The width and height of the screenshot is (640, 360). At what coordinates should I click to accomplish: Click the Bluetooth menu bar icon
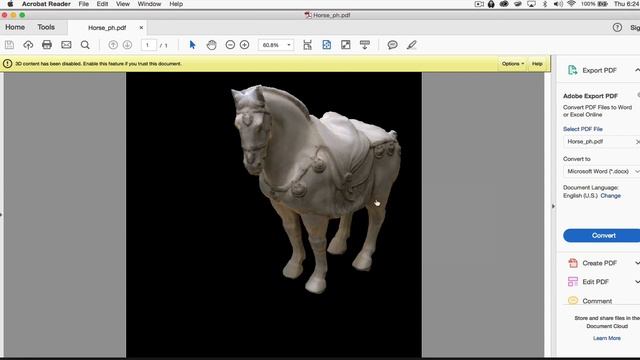click(545, 4)
